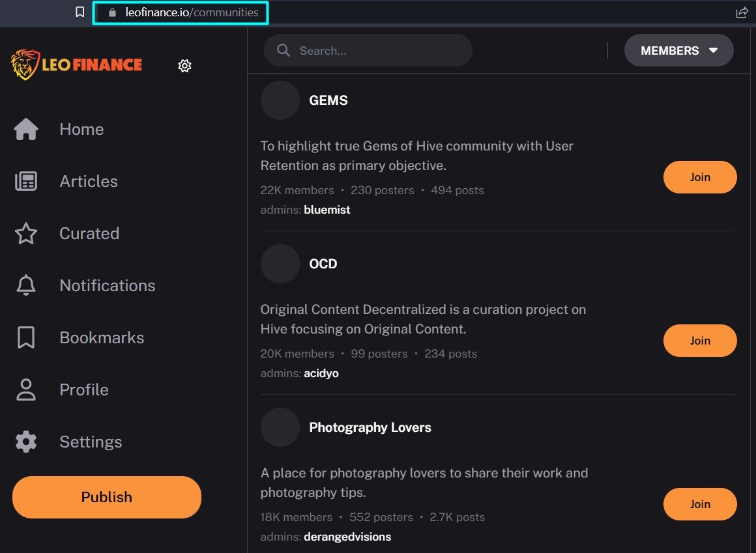Click the '234 posts' text
Screen dimensions: 756x553
(451, 354)
